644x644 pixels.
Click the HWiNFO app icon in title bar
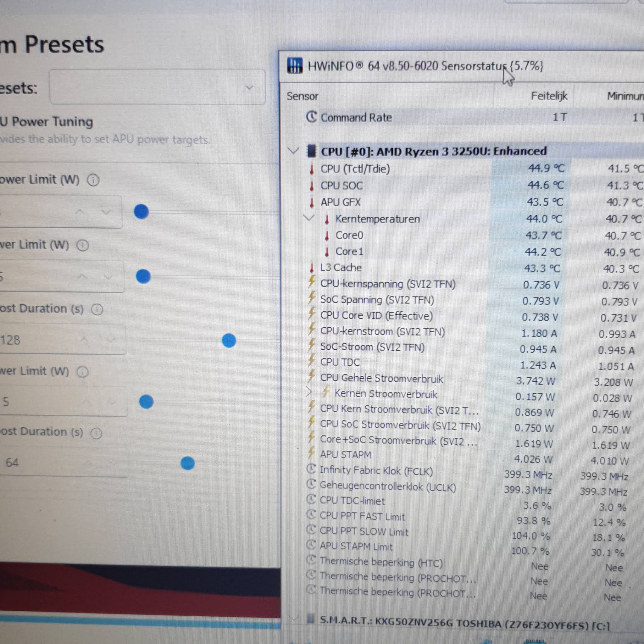tap(295, 66)
